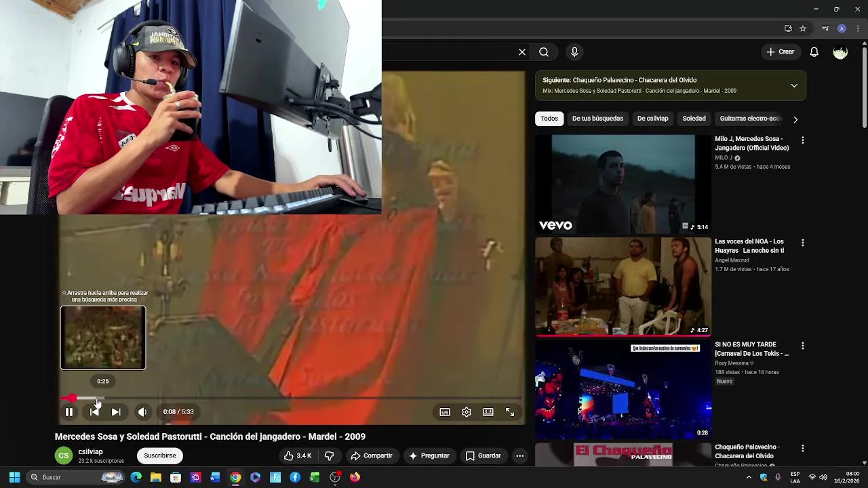Clear the search box with X

[x=522, y=52]
